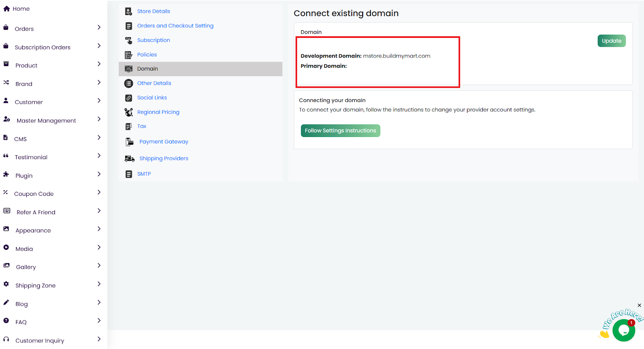This screenshot has width=644, height=349.
Task: Click the Social Links chain icon
Action: point(128,98)
